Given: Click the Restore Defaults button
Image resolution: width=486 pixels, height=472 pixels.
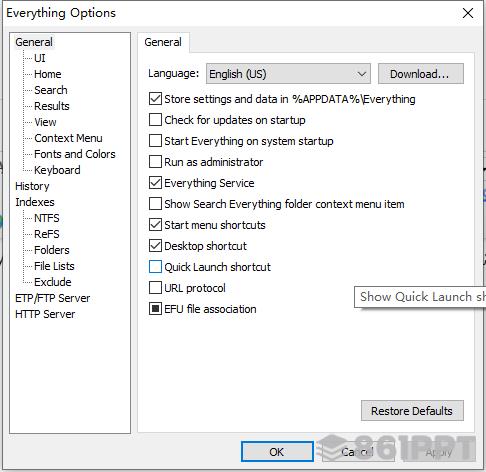Looking at the screenshot, I should [x=412, y=411].
